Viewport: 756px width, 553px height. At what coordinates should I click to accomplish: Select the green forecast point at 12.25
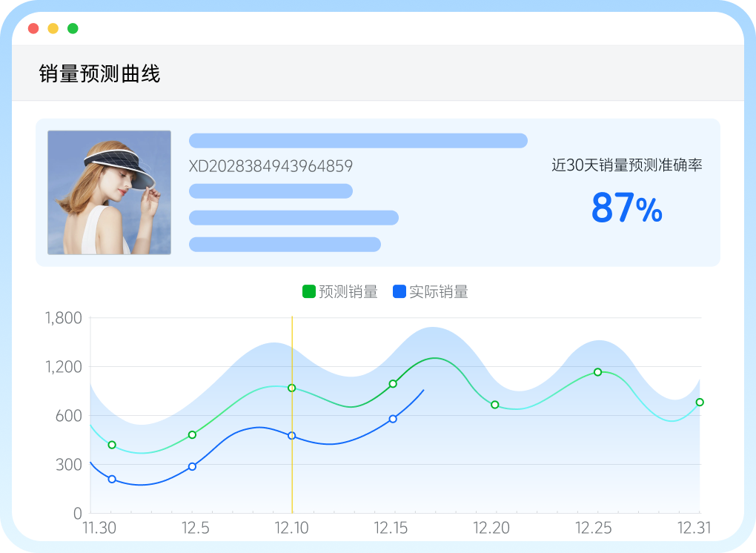coord(597,372)
